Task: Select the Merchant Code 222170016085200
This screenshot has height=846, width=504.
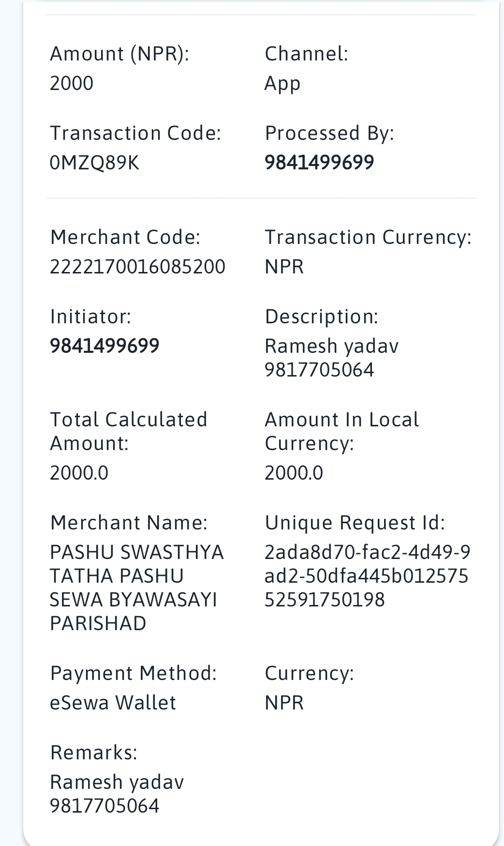Action: (137, 267)
